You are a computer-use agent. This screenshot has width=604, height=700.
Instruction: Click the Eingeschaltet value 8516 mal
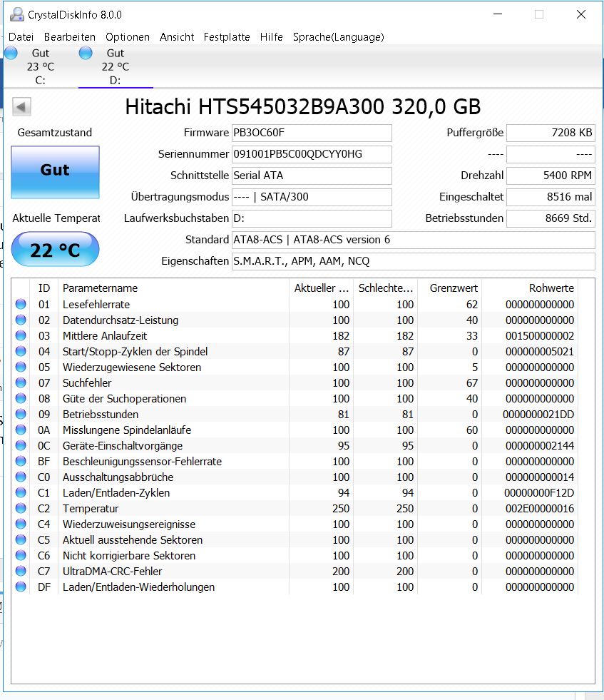click(x=551, y=197)
